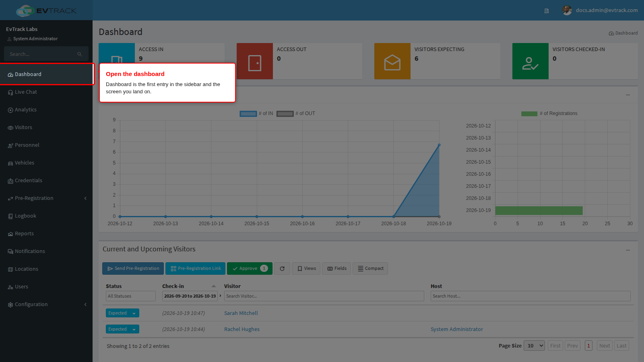Click the Users icon in sidebar
The height and width of the screenshot is (362, 644).
click(10, 287)
